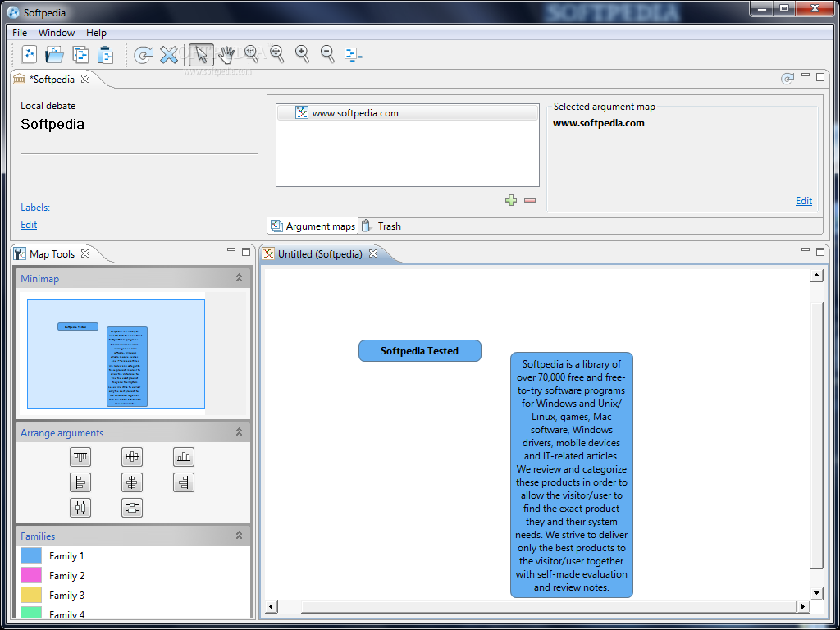840x630 pixels.
Task: Add argument map with green plus
Action: 511,200
